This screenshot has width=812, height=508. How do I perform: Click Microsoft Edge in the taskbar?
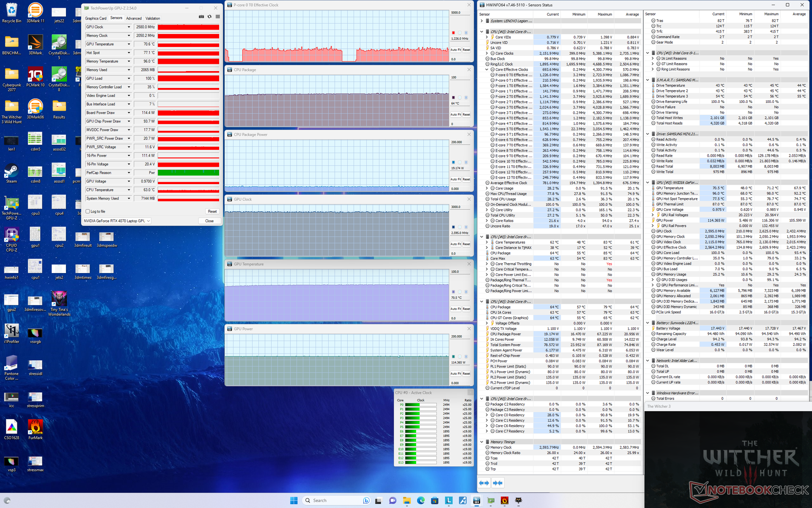420,500
